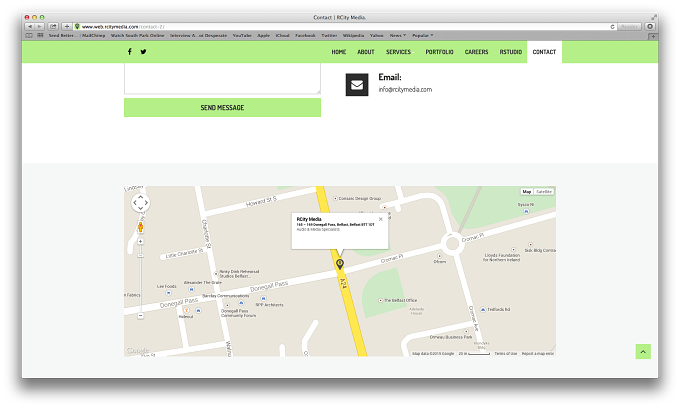Expand the Popular bookmarks dropdown
Viewport: 680px width, 408px height.
(422, 36)
